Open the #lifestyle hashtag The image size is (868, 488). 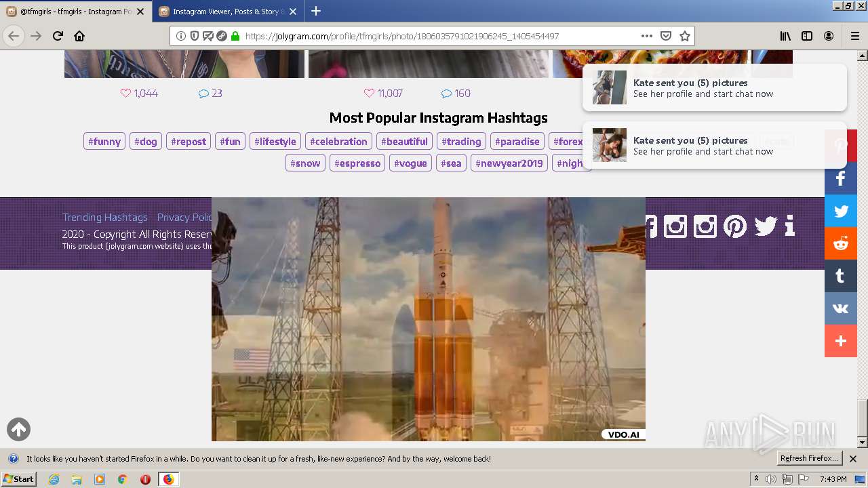275,142
